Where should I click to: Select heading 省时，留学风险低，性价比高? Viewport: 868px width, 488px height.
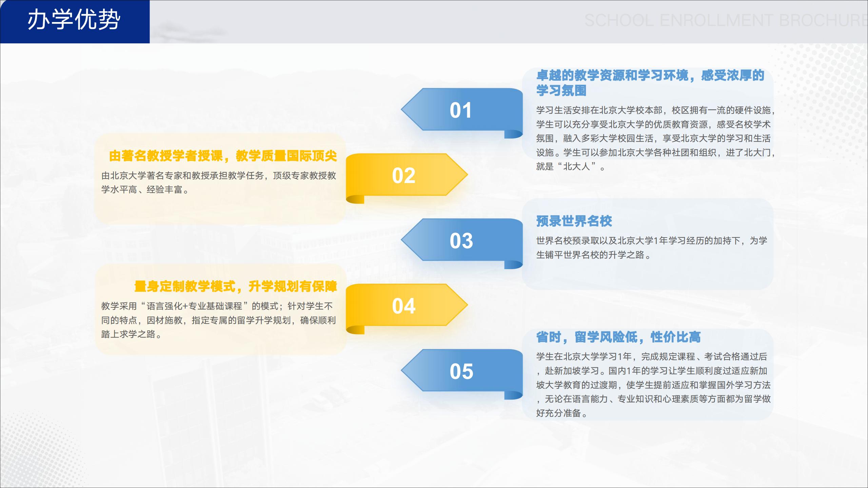[618, 337]
